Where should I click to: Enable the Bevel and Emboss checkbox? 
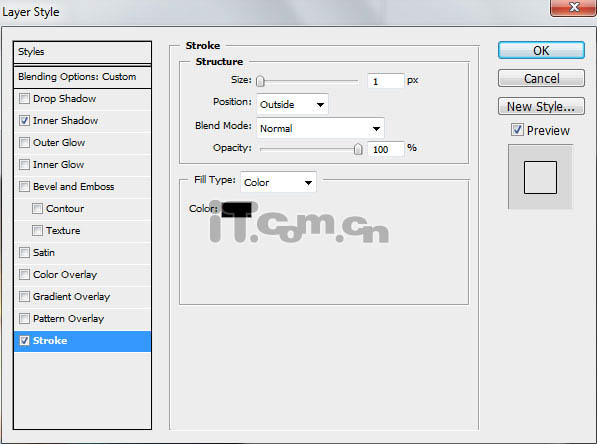24,187
